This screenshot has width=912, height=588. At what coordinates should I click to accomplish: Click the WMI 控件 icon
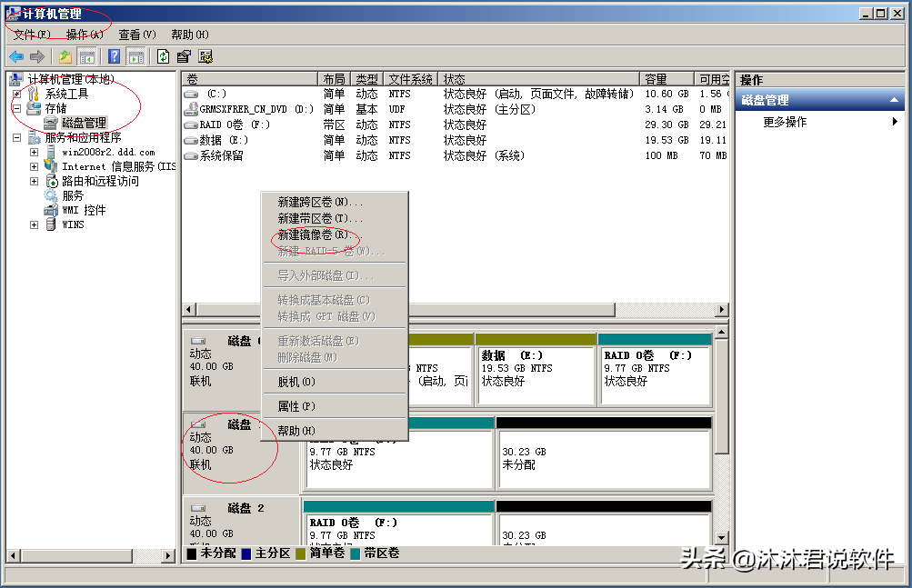(51, 210)
